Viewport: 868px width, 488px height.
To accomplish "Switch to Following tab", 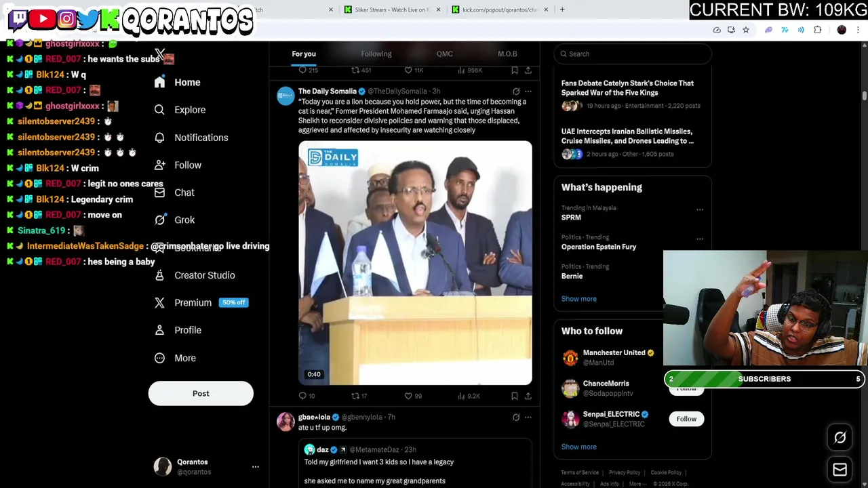I will click(x=376, y=54).
